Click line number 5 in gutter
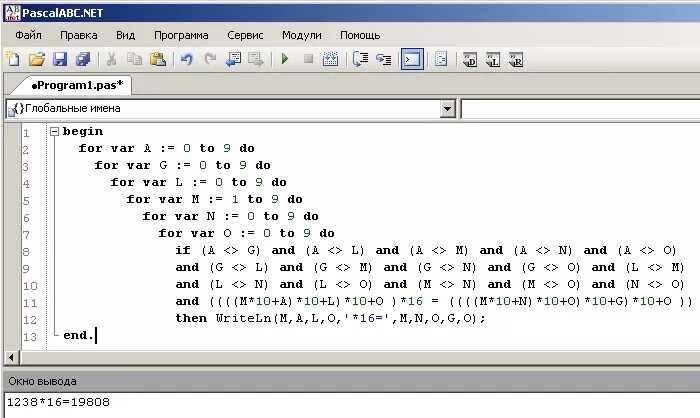The width and height of the screenshot is (700, 418). [26, 201]
